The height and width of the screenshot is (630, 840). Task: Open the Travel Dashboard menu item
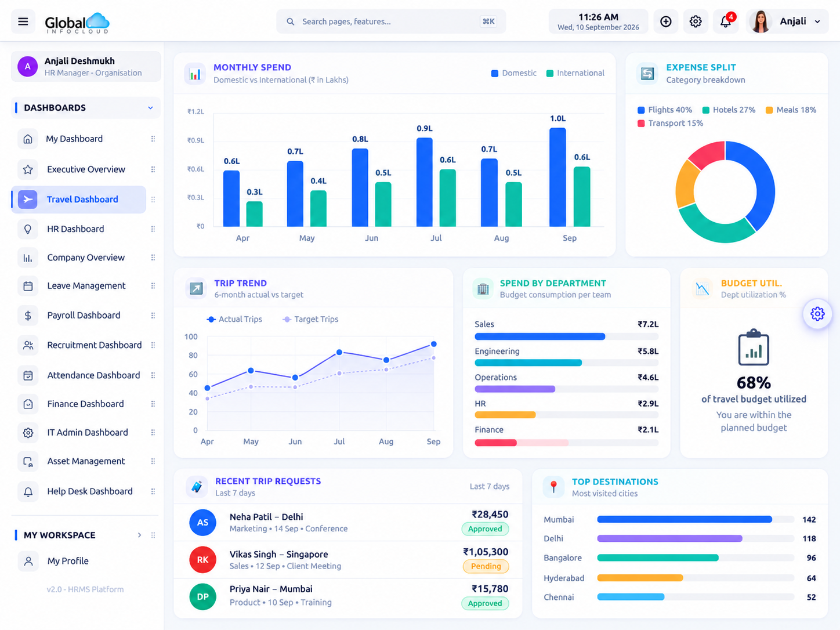click(79, 200)
